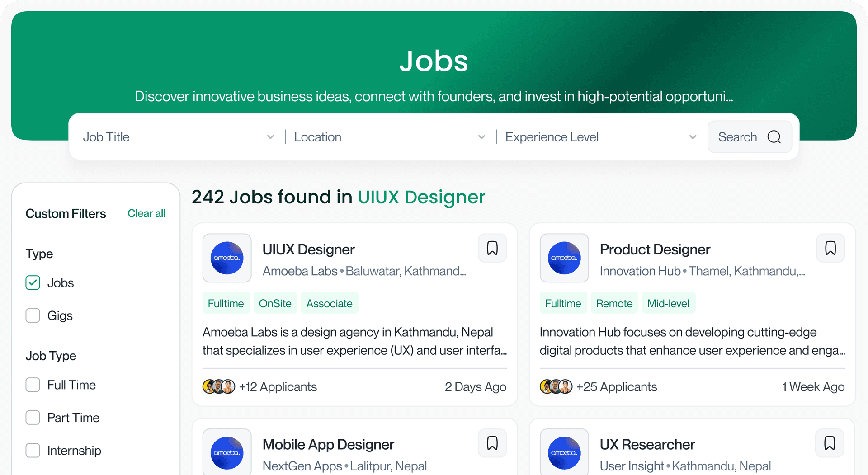
Task: Check the Full Time filter
Action: [x=33, y=385]
